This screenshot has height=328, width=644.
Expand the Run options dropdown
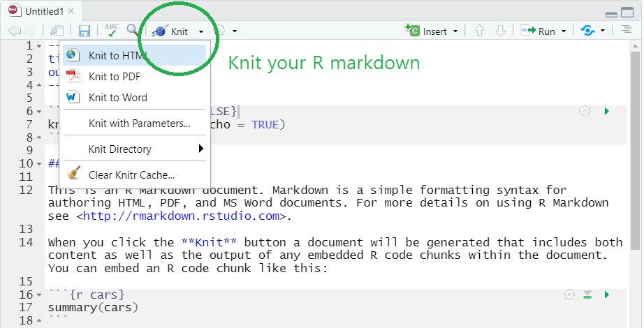(564, 31)
